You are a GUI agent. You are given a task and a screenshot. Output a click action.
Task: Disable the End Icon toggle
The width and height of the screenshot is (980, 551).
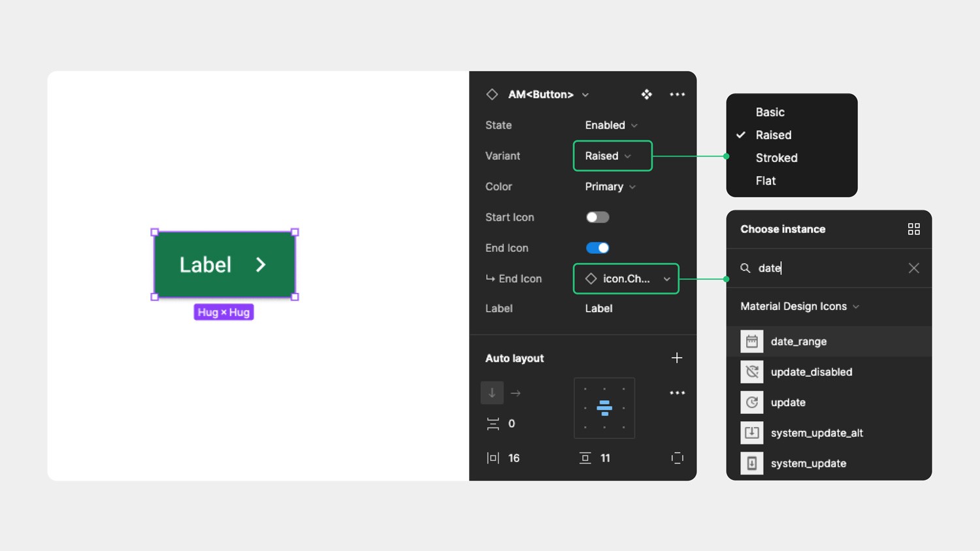(x=596, y=247)
